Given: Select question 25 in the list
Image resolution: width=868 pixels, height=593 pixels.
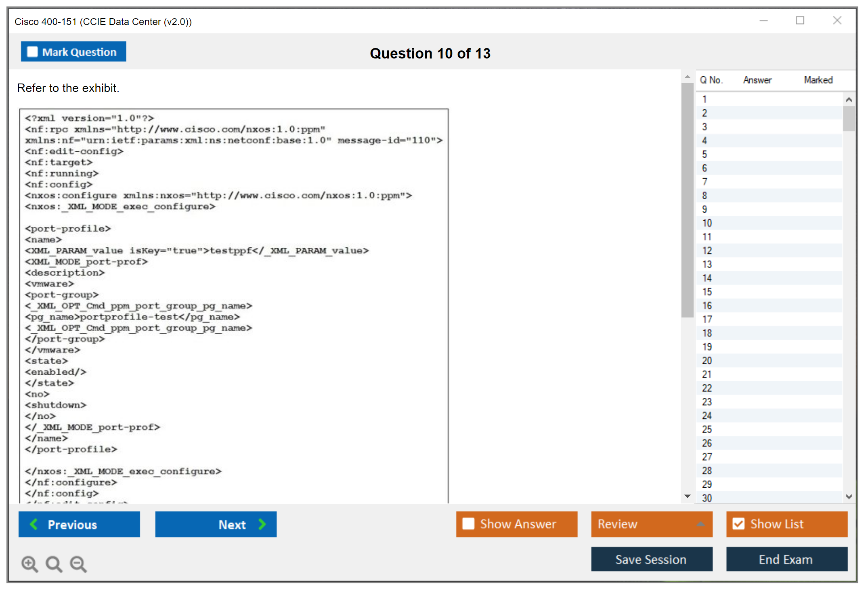Looking at the screenshot, I should coord(707,429).
